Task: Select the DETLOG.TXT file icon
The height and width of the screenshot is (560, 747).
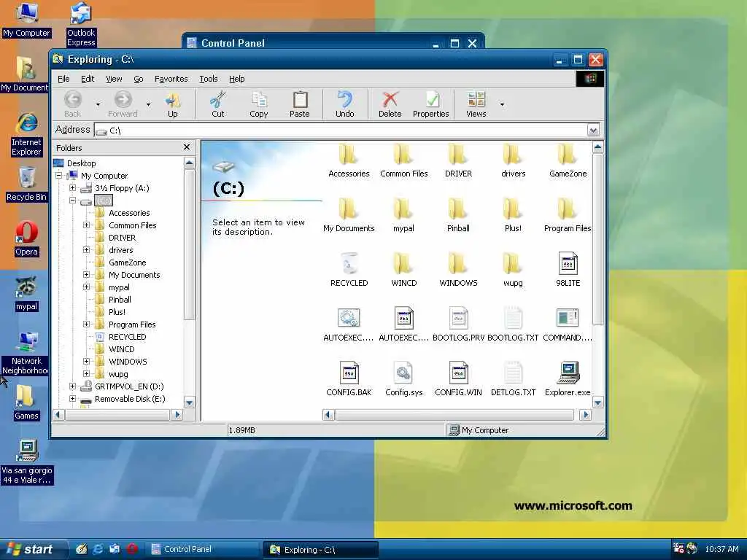Action: pos(513,373)
